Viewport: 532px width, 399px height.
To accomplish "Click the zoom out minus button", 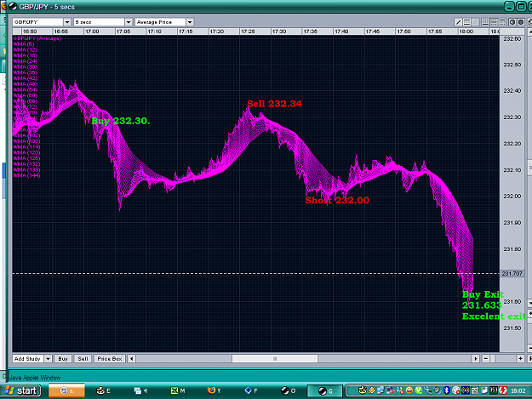I will pos(486,359).
